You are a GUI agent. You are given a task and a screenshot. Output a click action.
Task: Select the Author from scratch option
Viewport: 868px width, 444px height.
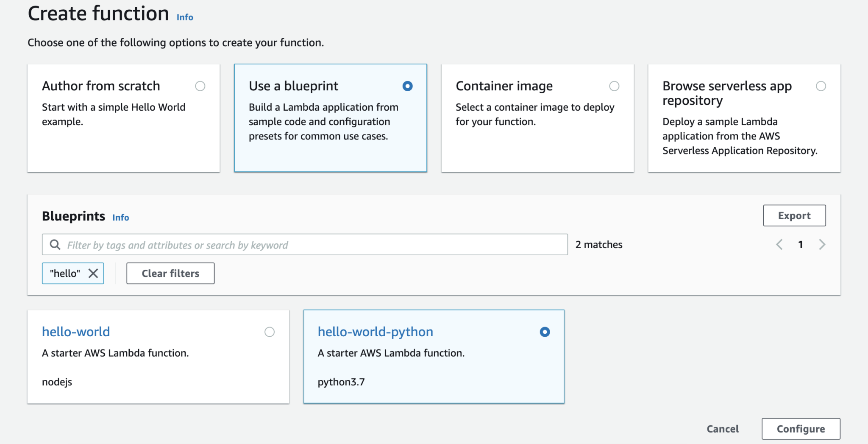(x=200, y=86)
